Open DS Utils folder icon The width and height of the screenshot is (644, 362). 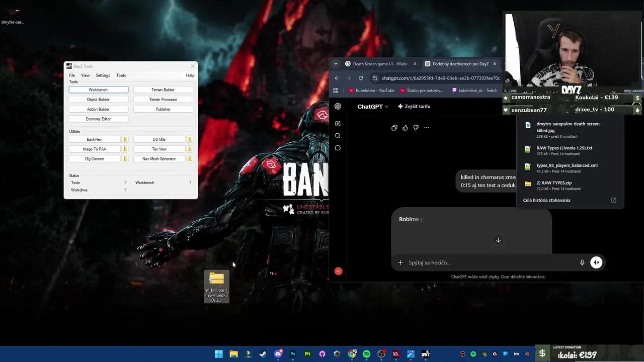(x=190, y=139)
